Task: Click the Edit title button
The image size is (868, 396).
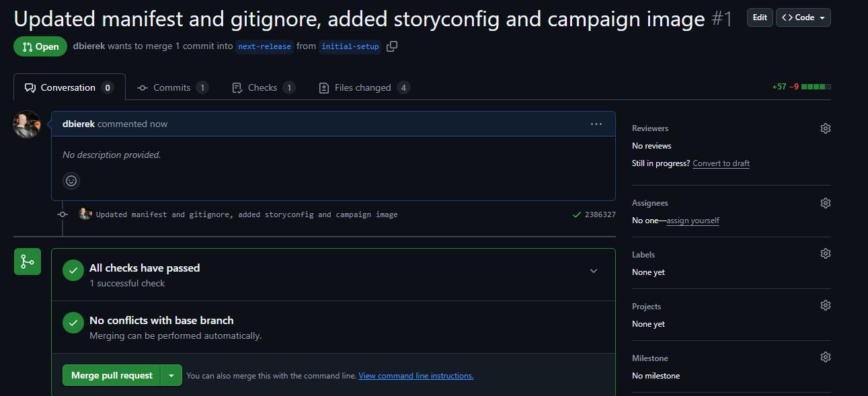Action: point(760,17)
